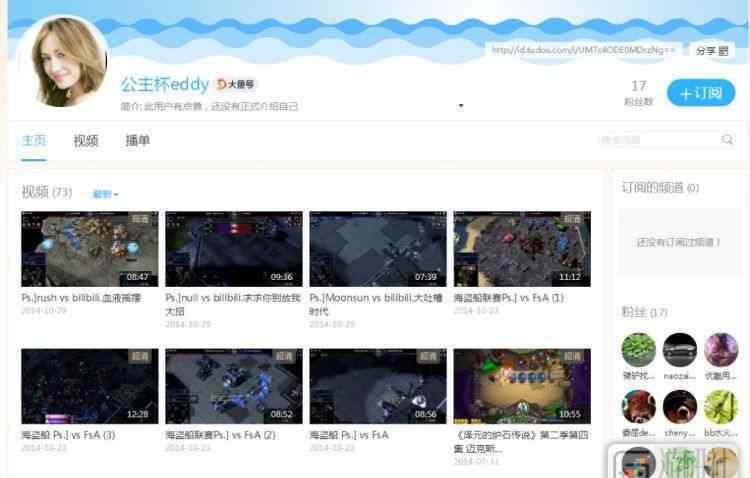Click the 分享 share button
The width and height of the screenshot is (750, 478).
click(712, 51)
